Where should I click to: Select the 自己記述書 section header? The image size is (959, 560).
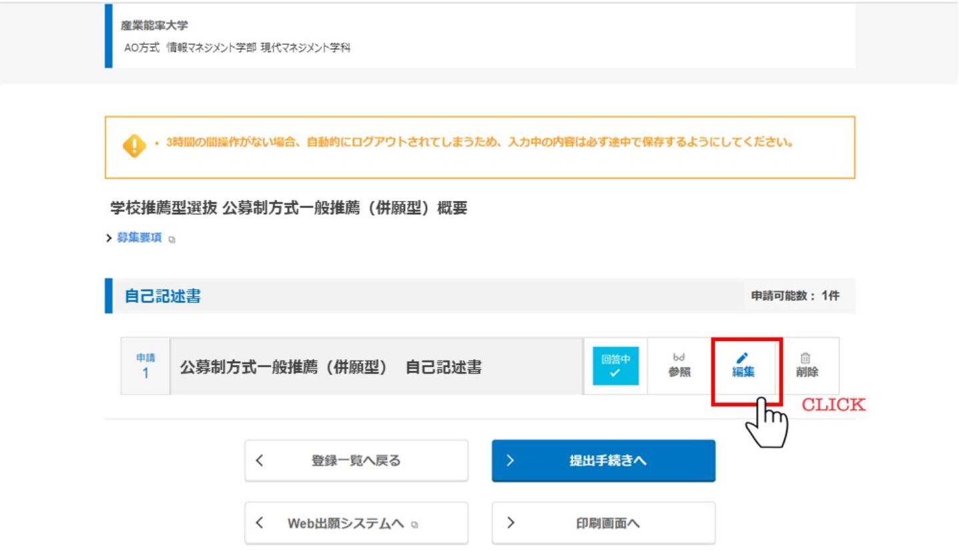(163, 296)
